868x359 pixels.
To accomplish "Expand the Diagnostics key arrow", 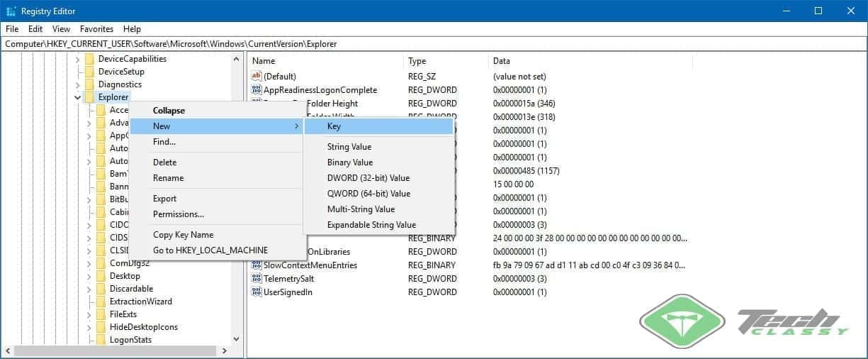I will tap(77, 84).
